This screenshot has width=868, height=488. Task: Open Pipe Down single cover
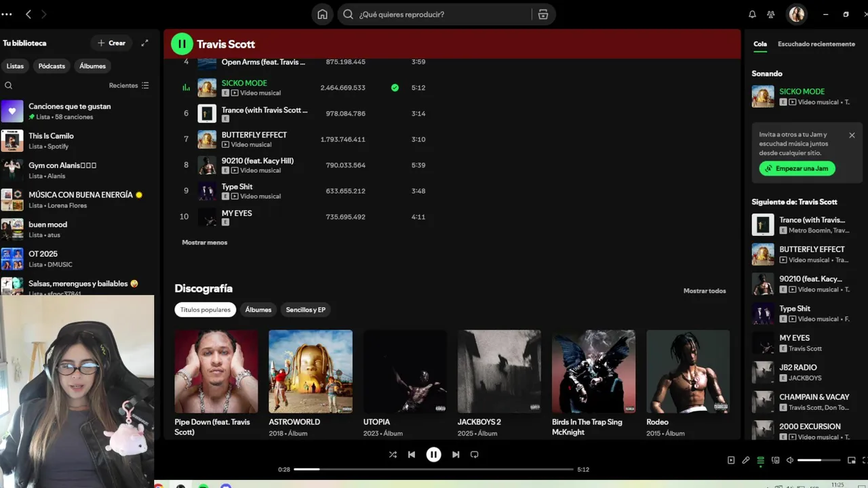(x=216, y=371)
